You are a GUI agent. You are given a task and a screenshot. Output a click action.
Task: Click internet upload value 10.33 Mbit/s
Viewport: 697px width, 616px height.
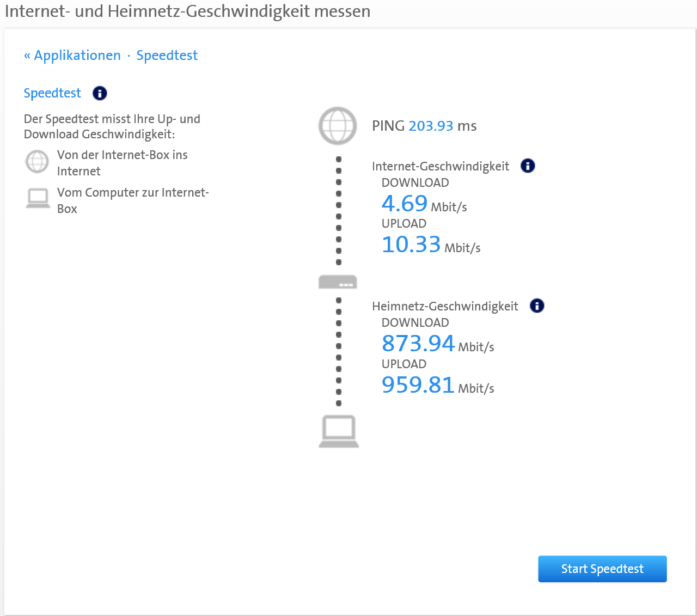411,245
